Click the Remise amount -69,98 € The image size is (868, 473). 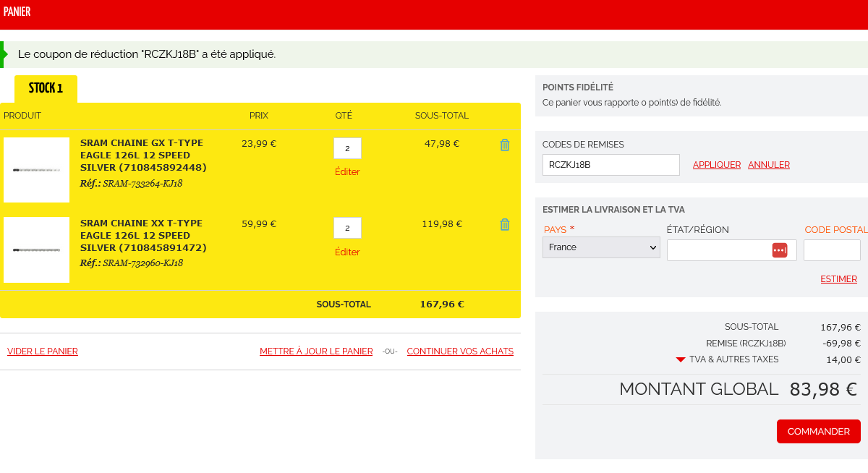842,344
